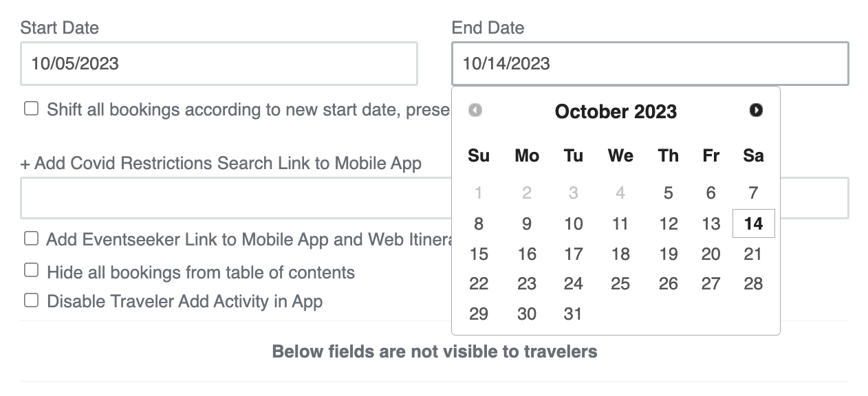Pick October 21 as the date

click(x=754, y=254)
